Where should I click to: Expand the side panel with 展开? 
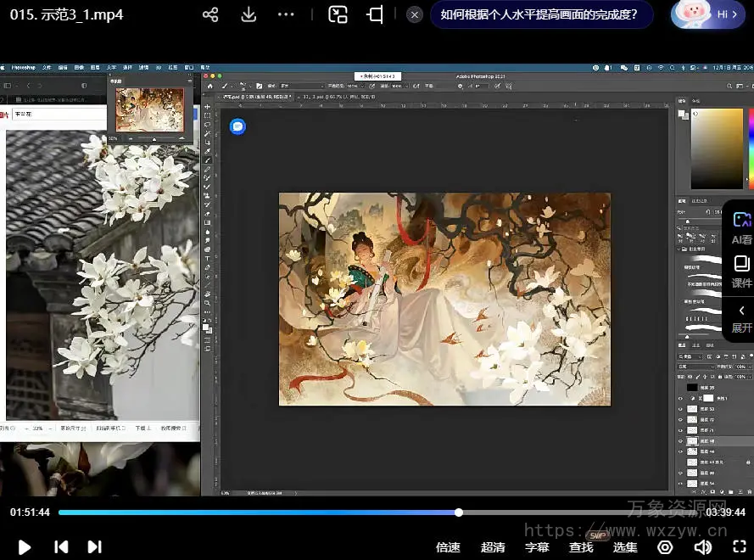[741, 318]
